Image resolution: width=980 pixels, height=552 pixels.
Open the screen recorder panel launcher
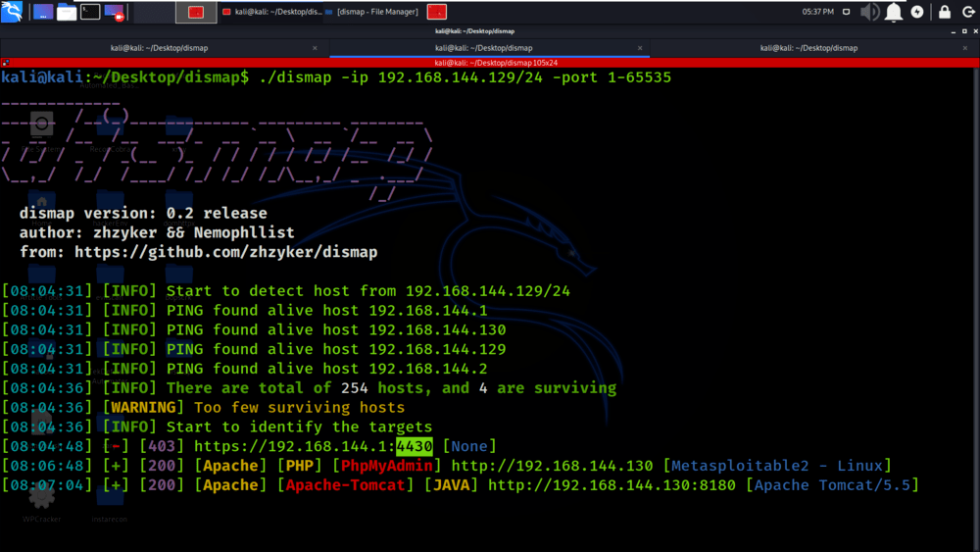point(115,12)
